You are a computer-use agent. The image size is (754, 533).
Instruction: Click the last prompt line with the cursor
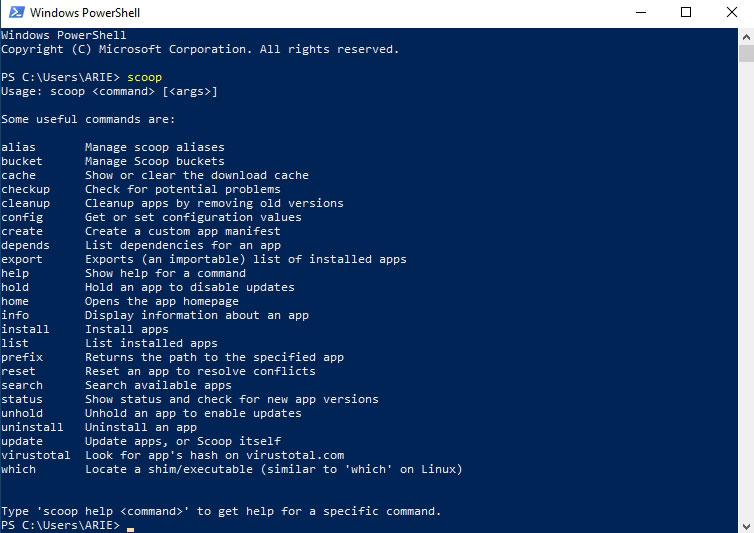tap(67, 525)
